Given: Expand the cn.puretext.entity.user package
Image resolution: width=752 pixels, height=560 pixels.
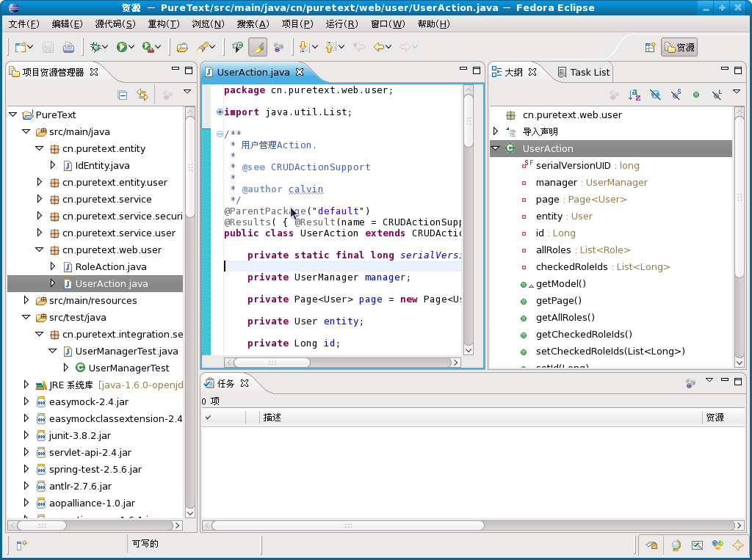Looking at the screenshot, I should pos(40,182).
